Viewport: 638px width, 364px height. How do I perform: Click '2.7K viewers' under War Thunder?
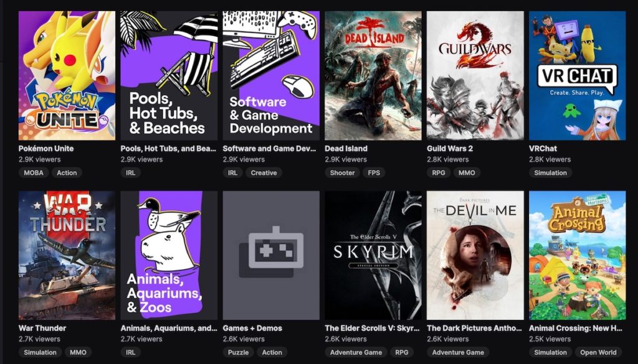point(39,339)
